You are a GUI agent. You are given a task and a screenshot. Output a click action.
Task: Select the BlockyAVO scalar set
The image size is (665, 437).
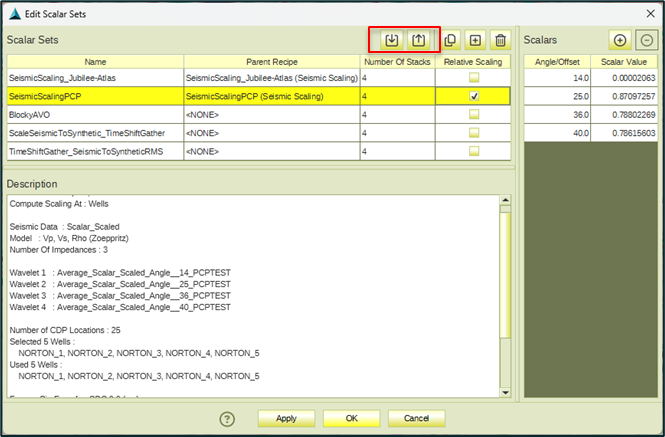click(x=95, y=115)
